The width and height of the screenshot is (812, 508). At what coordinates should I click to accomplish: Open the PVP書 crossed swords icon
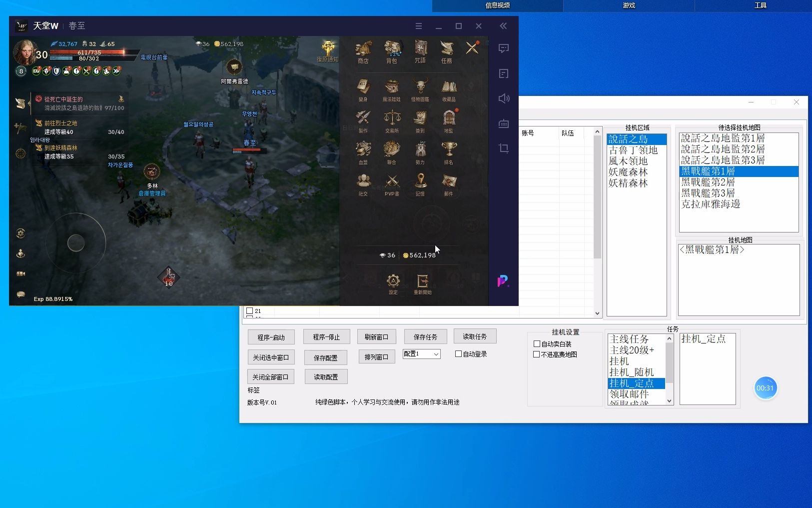click(392, 184)
